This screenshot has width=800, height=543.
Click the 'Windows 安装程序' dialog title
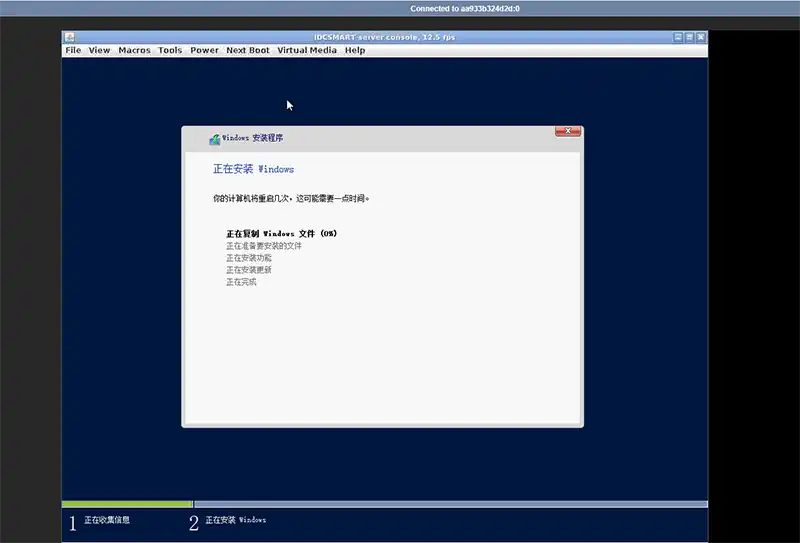point(253,138)
